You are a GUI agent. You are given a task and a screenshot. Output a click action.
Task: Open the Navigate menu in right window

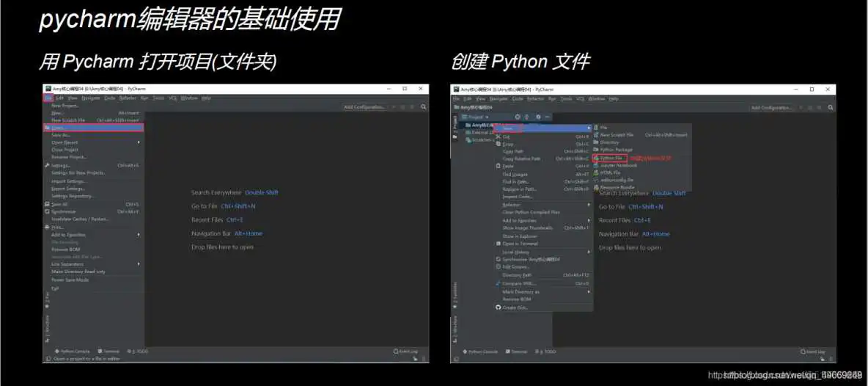(499, 98)
